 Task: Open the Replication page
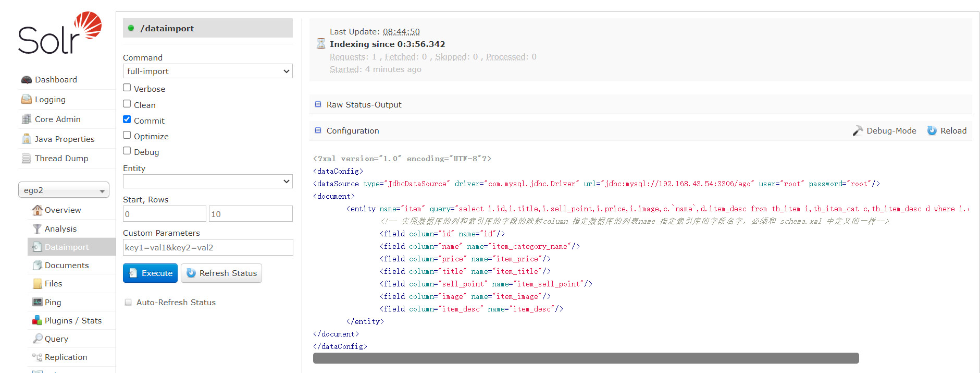(x=66, y=357)
